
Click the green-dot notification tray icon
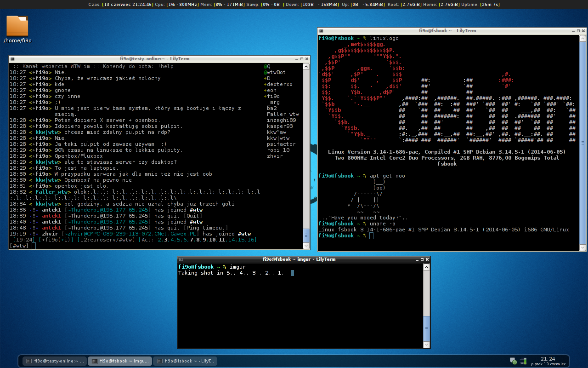(x=513, y=361)
